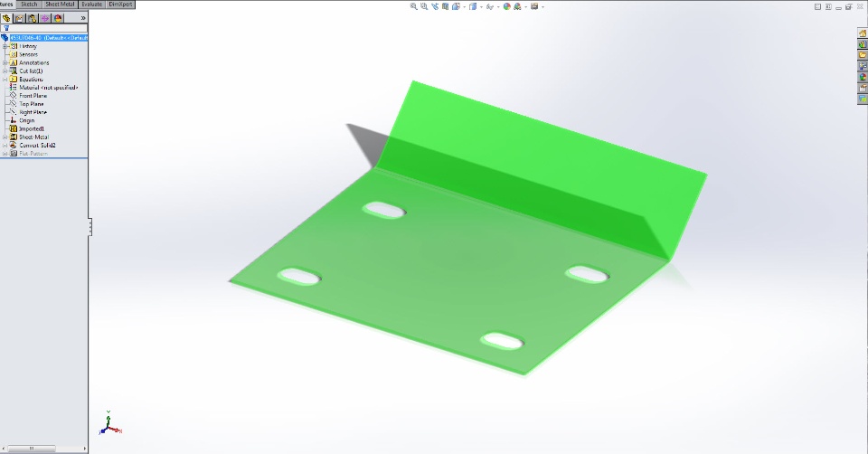Click the tile windows vertically button
The width and height of the screenshot is (868, 454).
pyautogui.click(x=828, y=6)
